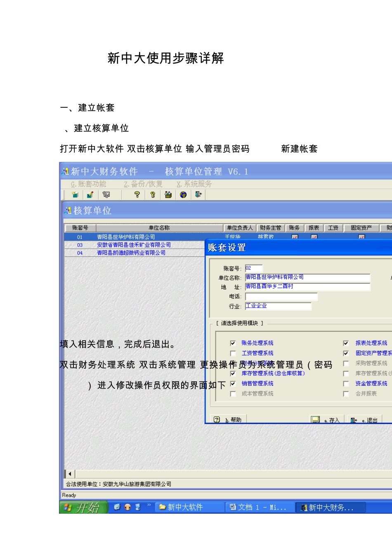Click the 合法使用单位 status text
The width and height of the screenshot is (392, 555).
point(118,484)
